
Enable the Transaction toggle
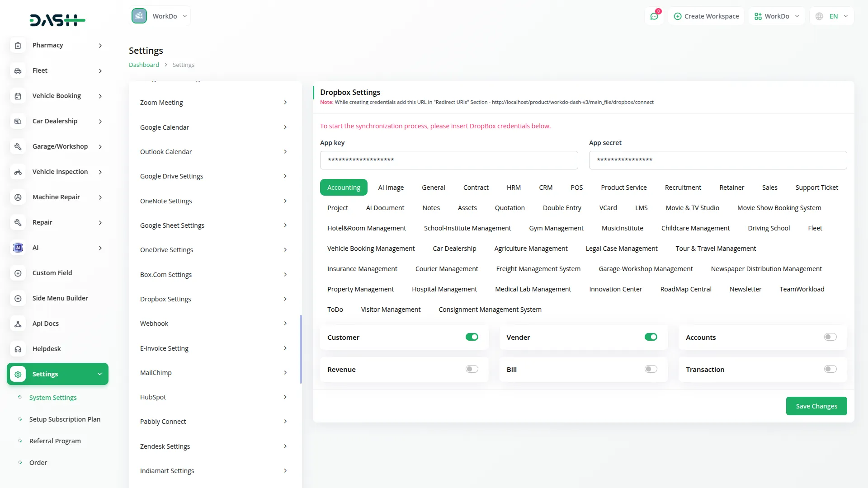coord(830,369)
